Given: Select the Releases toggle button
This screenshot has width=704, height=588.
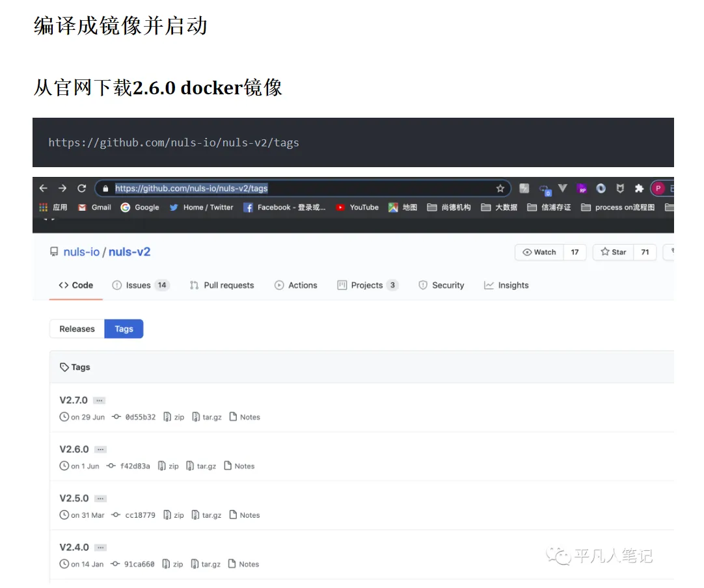Looking at the screenshot, I should (77, 329).
